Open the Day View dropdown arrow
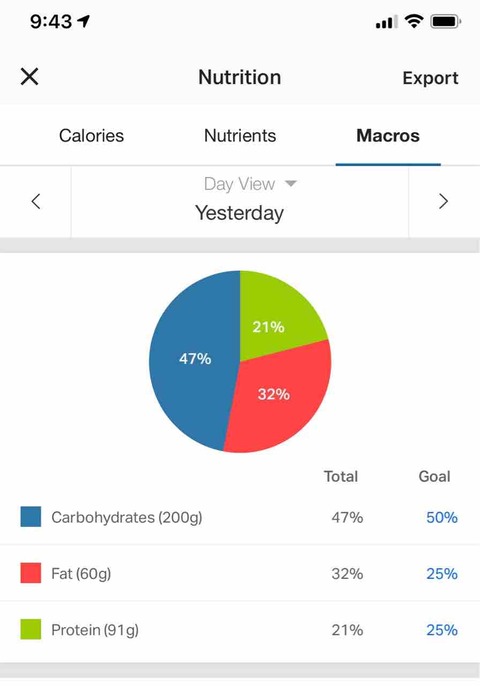The width and height of the screenshot is (480, 686). (x=291, y=183)
